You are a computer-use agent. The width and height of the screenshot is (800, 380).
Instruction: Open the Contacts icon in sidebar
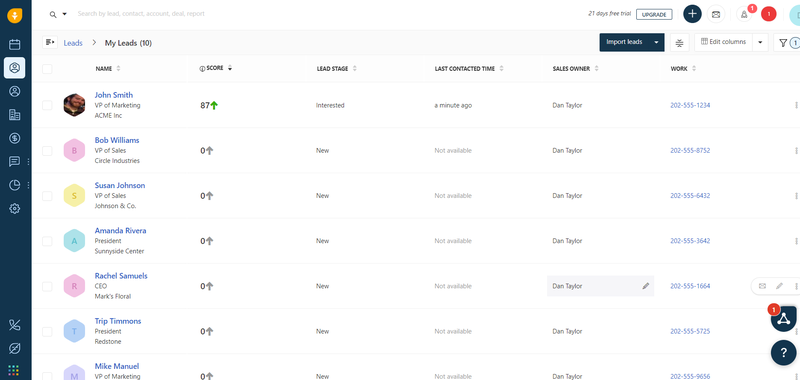[x=15, y=91]
